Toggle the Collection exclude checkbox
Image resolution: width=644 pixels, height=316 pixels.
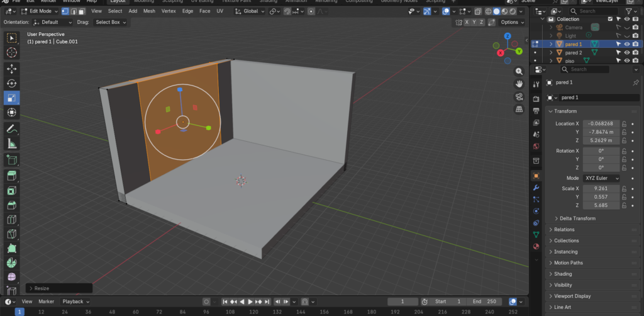(x=609, y=19)
